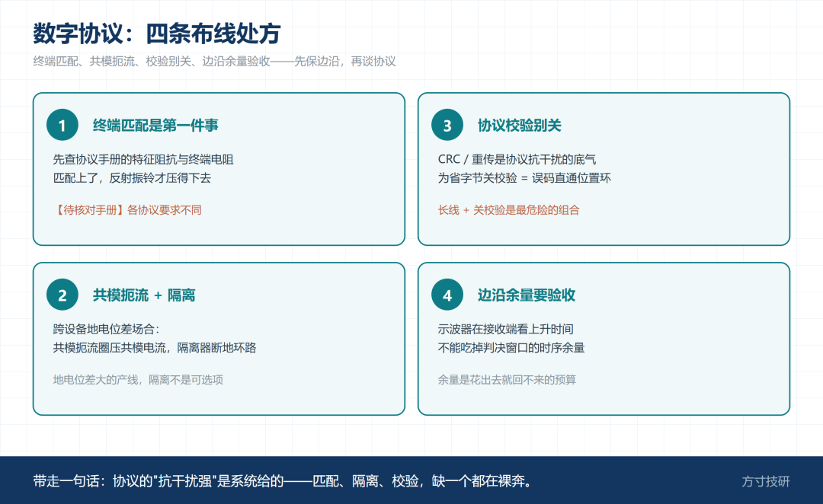Select the footer takeaway sentence 带走一句话

coord(284,481)
